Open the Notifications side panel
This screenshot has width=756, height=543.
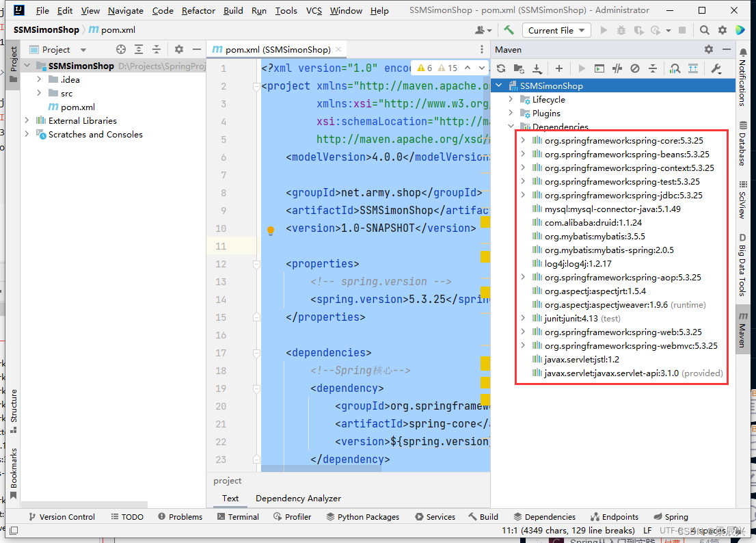click(x=743, y=77)
